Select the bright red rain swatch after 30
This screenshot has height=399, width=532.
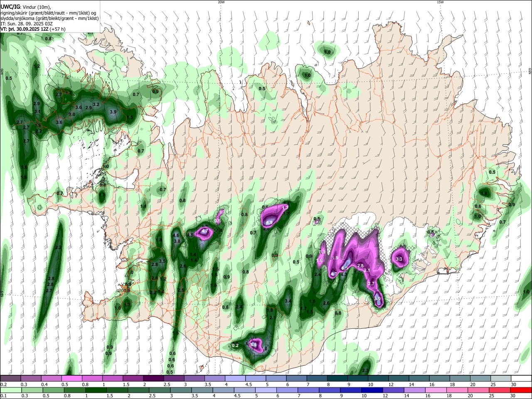[522, 390]
